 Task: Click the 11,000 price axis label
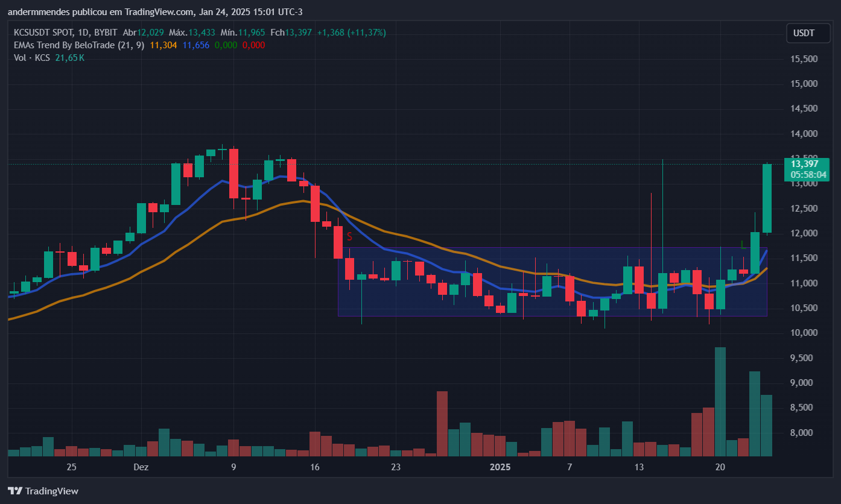click(x=804, y=283)
